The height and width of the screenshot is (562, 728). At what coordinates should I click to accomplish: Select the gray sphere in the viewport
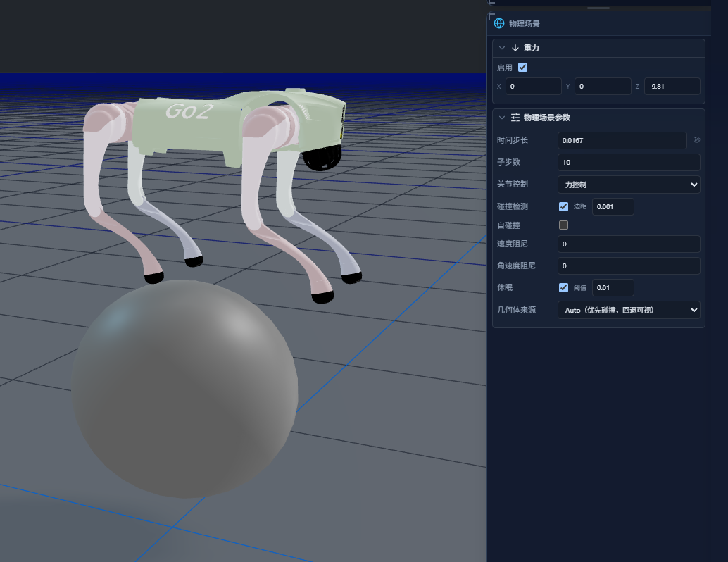tap(184, 389)
